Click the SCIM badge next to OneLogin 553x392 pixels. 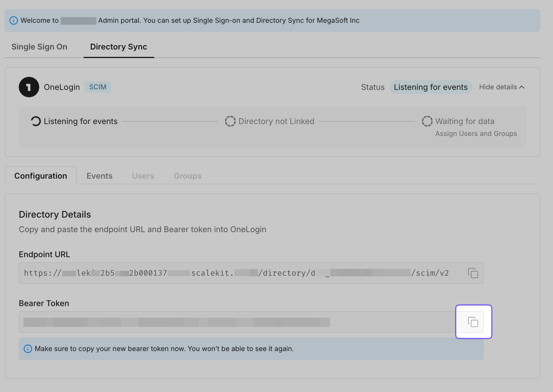(98, 87)
